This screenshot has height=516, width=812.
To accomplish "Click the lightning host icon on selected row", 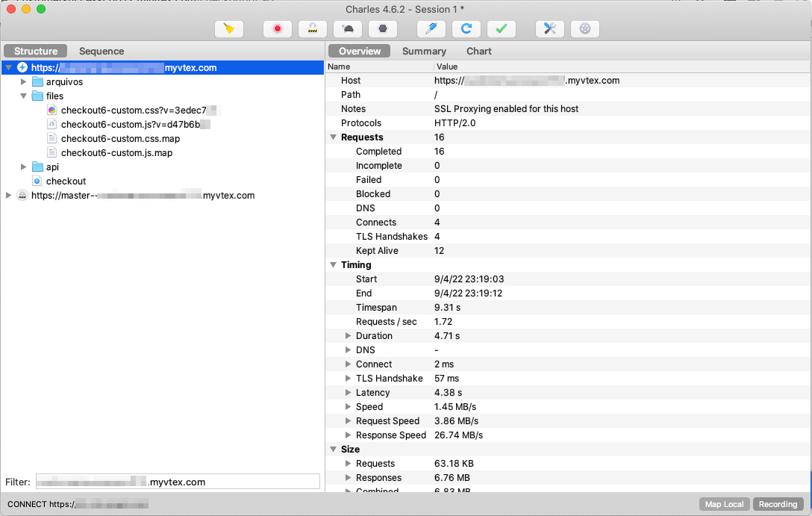I will tap(22, 67).
